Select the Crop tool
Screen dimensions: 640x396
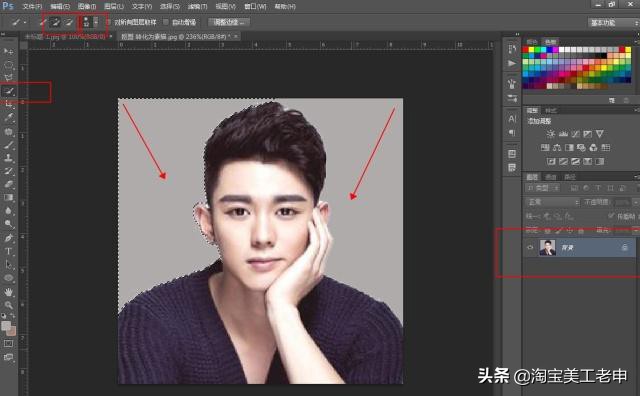[x=8, y=105]
